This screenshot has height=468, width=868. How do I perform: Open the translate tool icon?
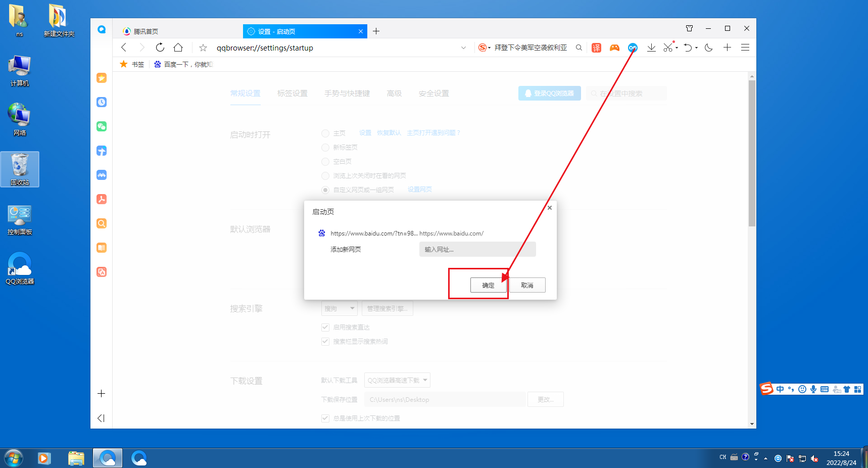(x=597, y=48)
